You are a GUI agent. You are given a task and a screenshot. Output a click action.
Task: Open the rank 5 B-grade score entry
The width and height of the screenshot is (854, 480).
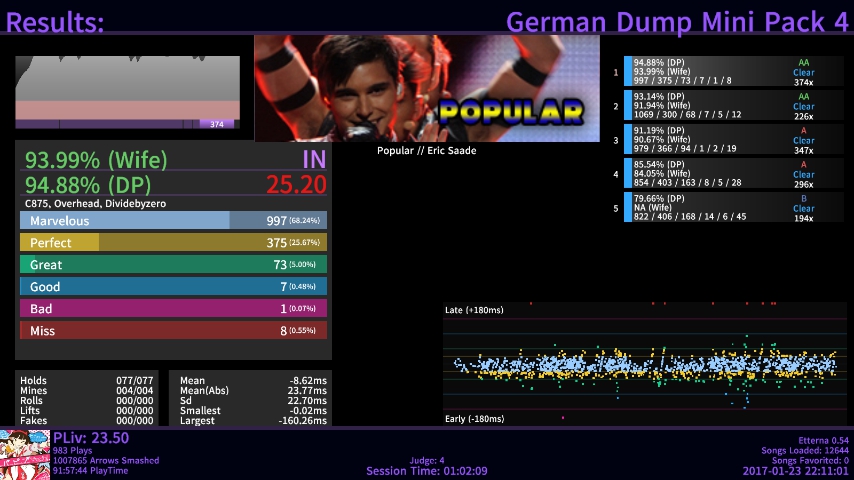pos(720,207)
